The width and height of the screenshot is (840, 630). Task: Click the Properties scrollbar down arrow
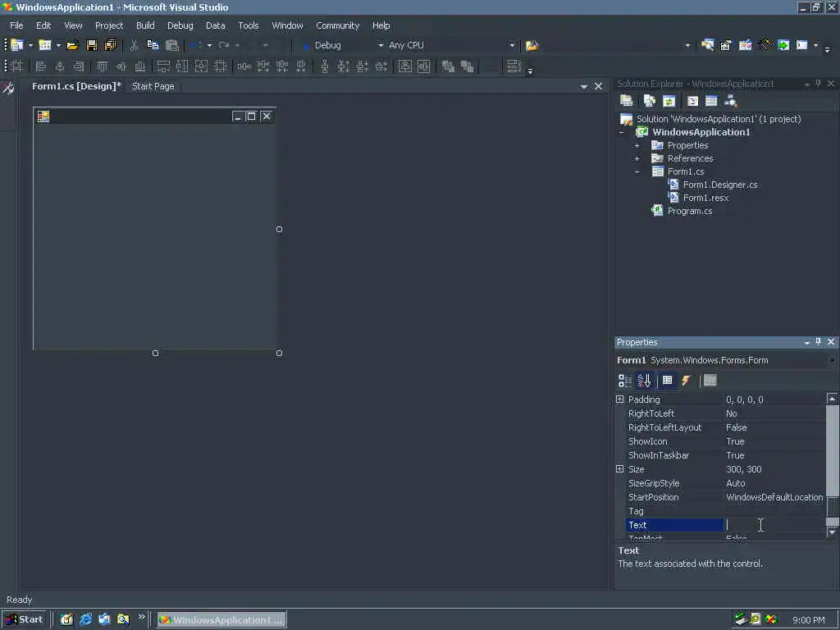(x=832, y=532)
